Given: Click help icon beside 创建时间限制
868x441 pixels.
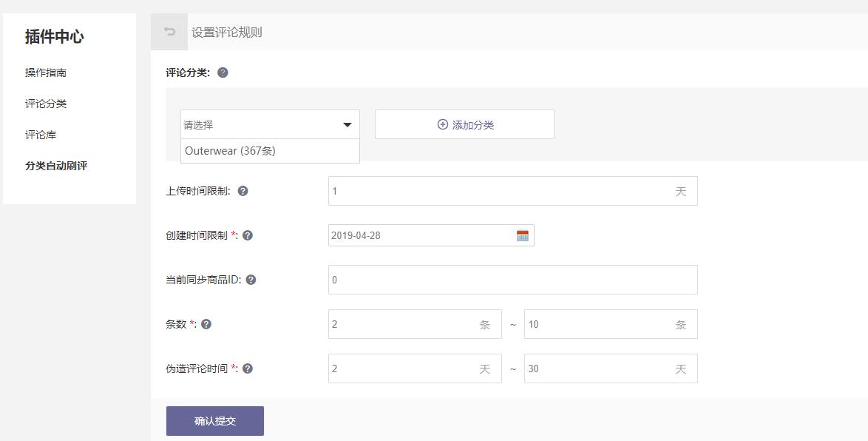Looking at the screenshot, I should (x=248, y=235).
